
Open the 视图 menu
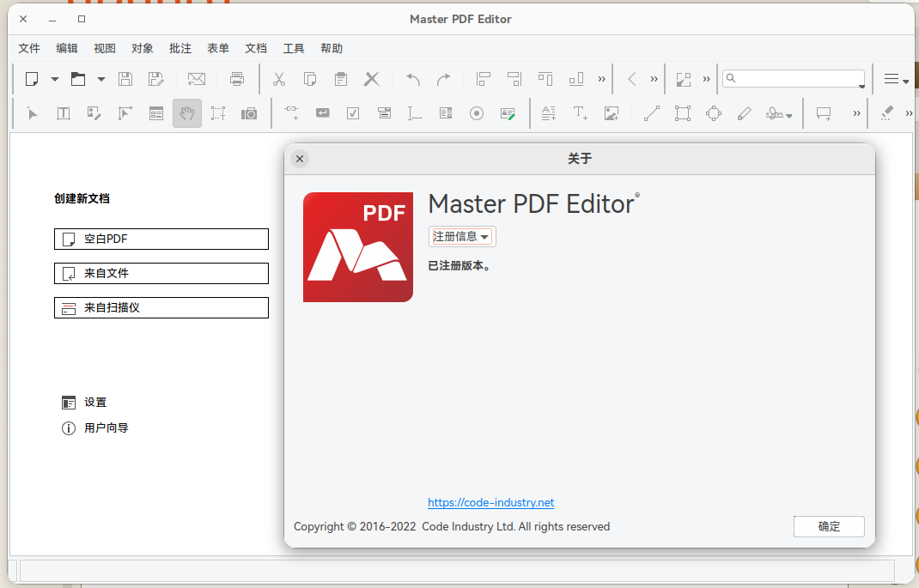(x=105, y=49)
